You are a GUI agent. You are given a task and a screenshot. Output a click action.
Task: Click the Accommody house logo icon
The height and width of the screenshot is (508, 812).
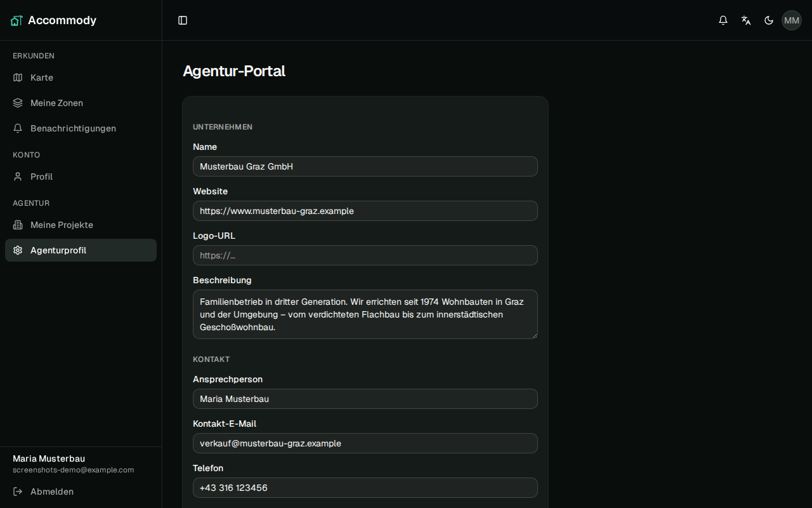[x=16, y=20]
